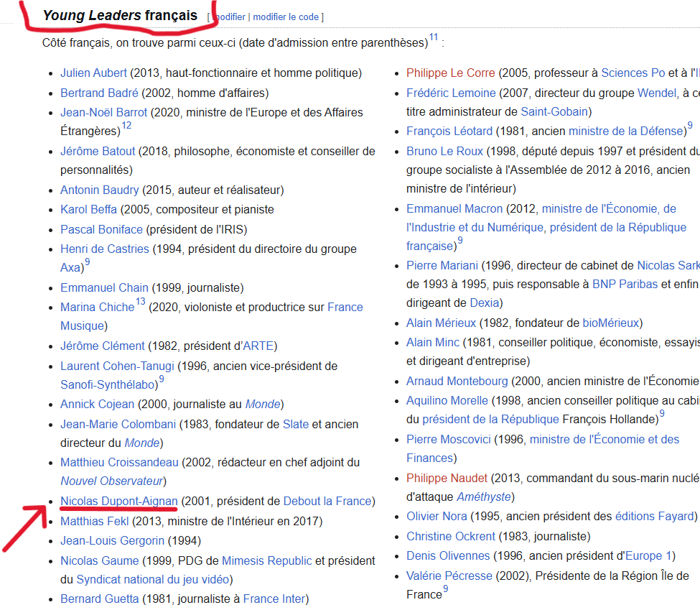The width and height of the screenshot is (700, 605).
Task: Open the Saint-Gobain link
Action: tap(554, 111)
